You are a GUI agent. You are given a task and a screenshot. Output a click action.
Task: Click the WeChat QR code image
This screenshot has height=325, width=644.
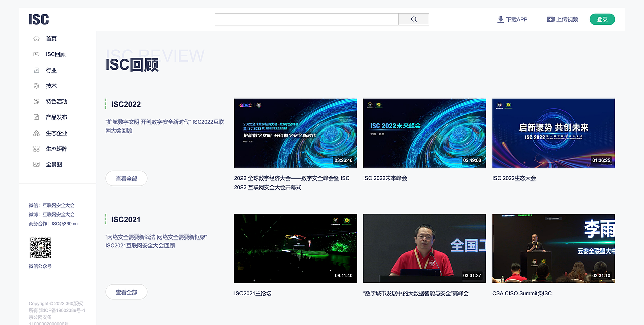(41, 248)
